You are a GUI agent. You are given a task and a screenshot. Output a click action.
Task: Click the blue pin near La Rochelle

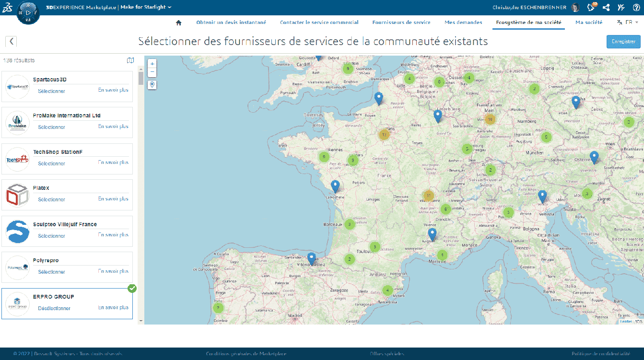tap(335, 186)
